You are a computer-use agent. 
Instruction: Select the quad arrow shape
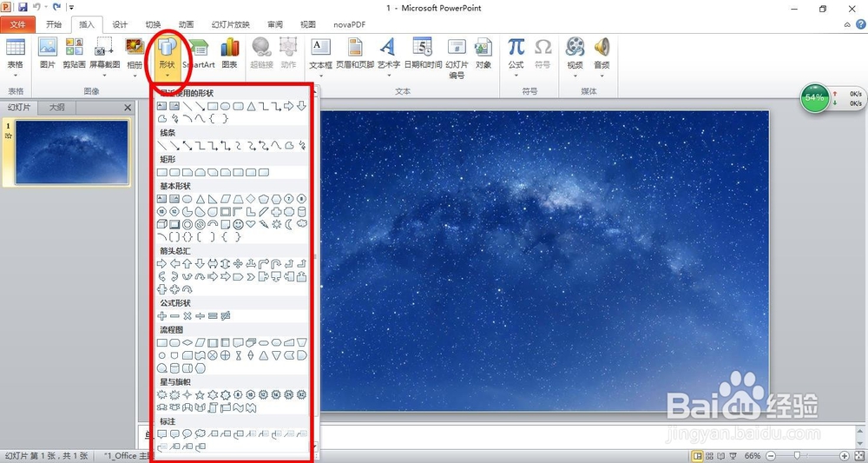238,263
